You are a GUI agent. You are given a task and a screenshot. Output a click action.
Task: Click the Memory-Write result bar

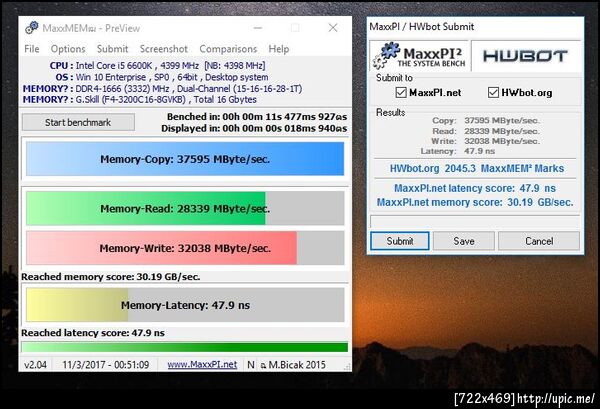point(185,248)
